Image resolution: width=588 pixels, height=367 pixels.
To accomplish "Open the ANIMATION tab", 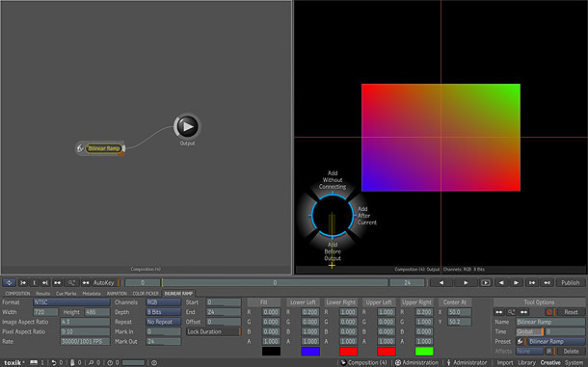I will pos(117,294).
